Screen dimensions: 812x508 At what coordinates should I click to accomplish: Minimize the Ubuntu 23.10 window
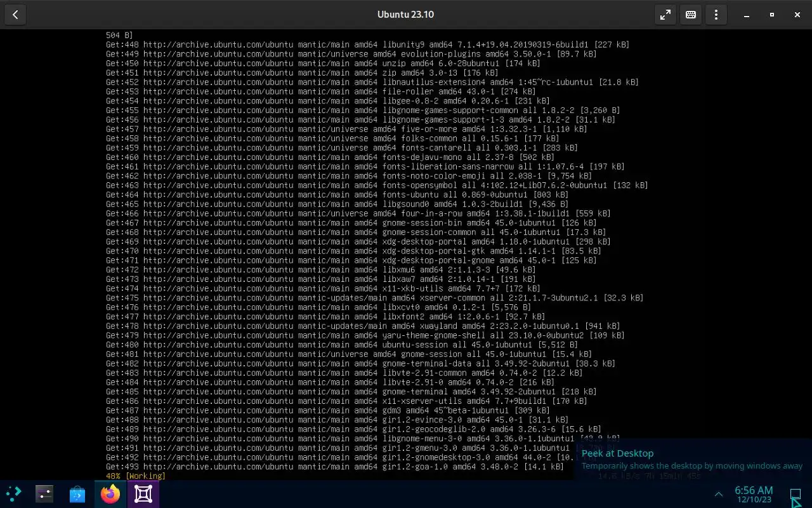tap(747, 15)
